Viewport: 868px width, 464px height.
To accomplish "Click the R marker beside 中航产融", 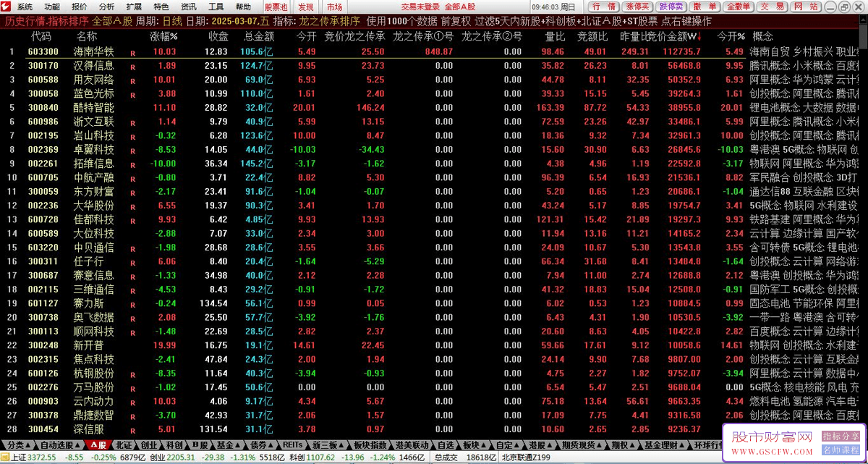I will tap(133, 178).
